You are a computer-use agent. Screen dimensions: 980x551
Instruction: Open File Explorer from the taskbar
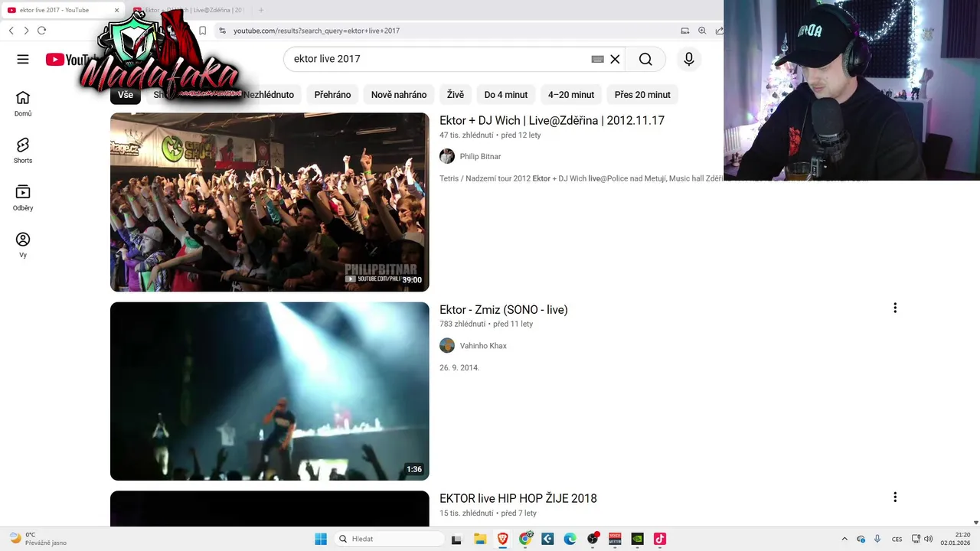(x=480, y=539)
